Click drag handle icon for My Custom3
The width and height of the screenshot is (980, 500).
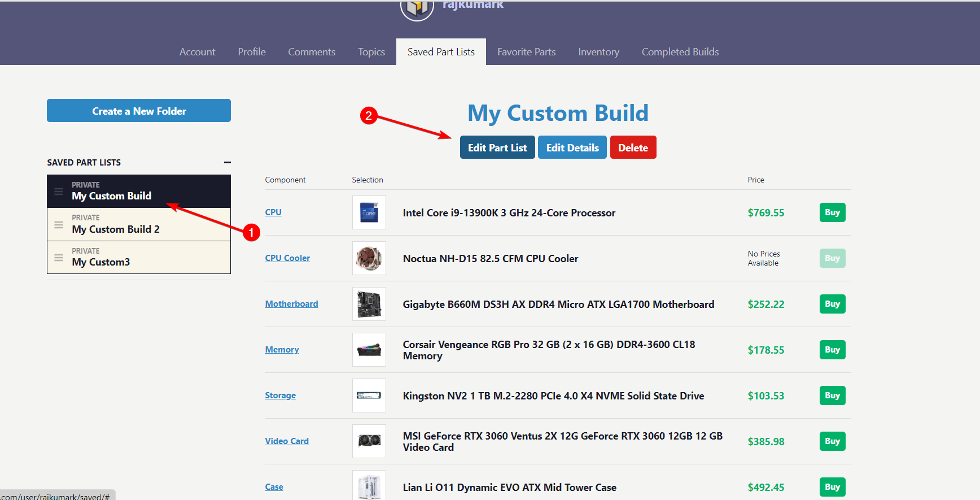pyautogui.click(x=59, y=258)
